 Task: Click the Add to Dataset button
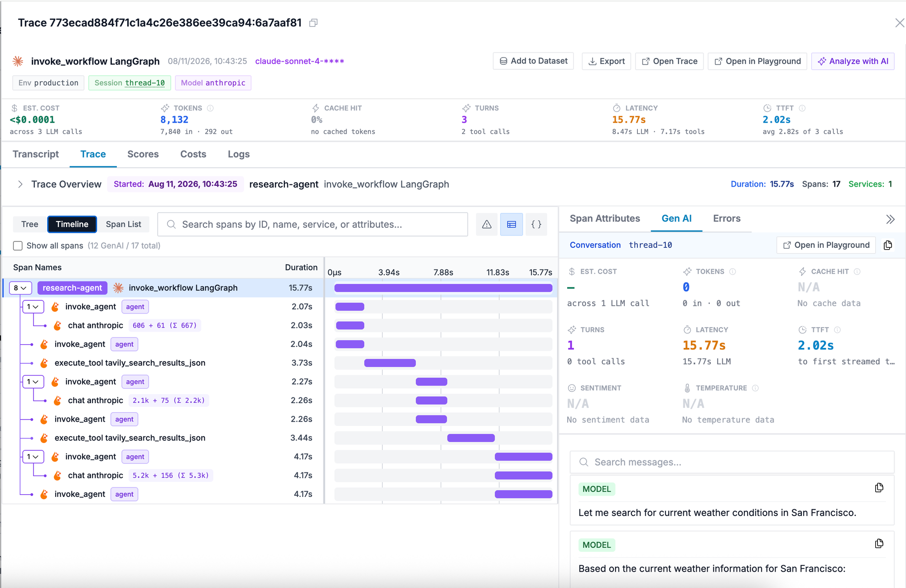(x=533, y=61)
